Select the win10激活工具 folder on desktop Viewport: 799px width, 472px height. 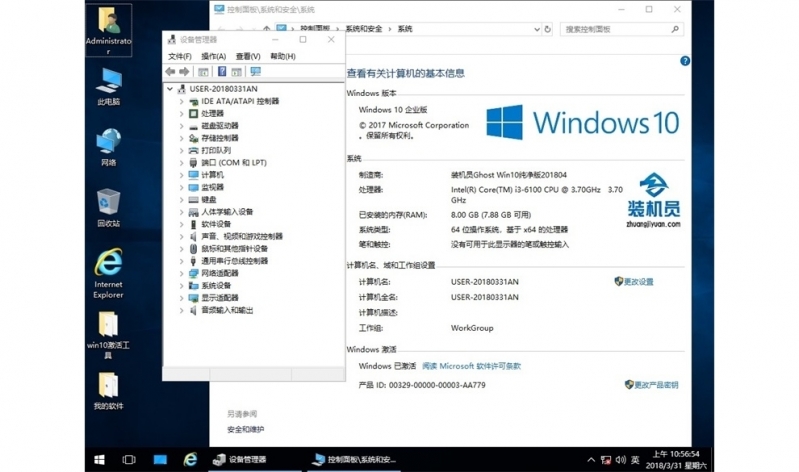click(108, 330)
